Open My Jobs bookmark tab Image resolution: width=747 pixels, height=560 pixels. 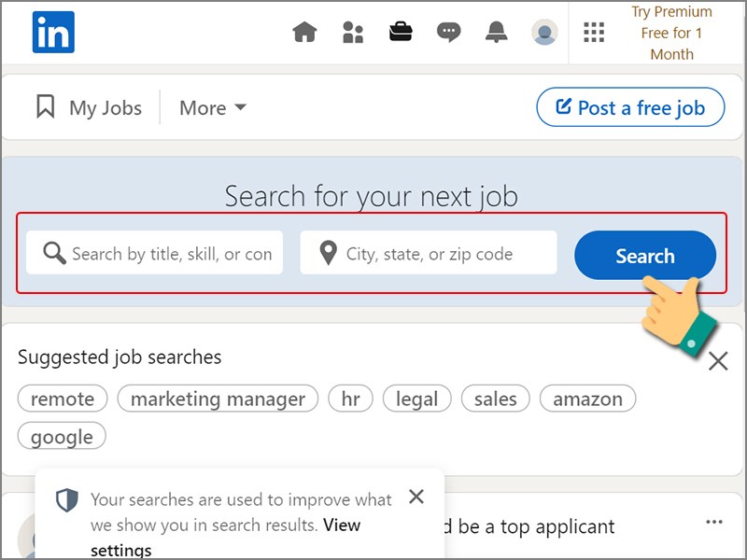(89, 107)
